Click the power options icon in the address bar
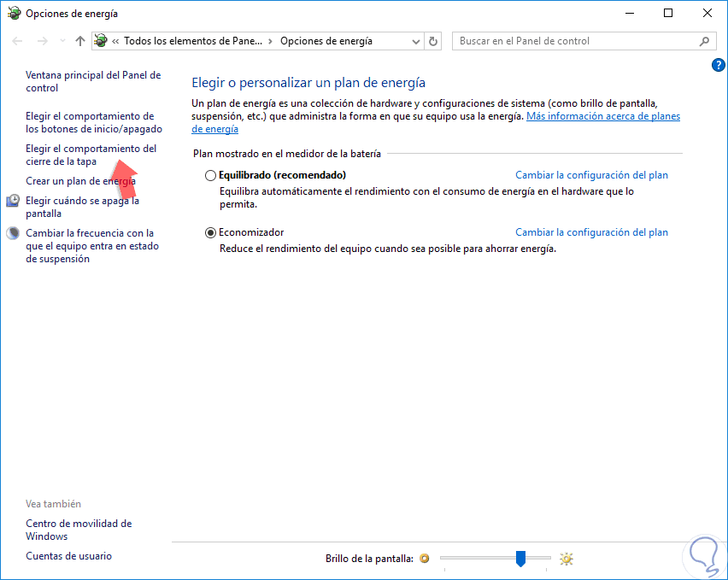The width and height of the screenshot is (728, 580). point(101,41)
